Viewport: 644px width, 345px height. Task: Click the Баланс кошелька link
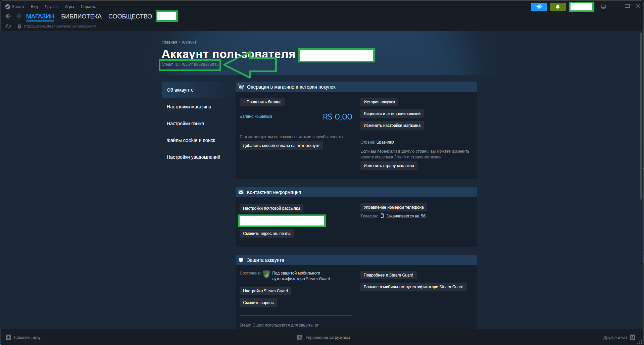(x=256, y=116)
